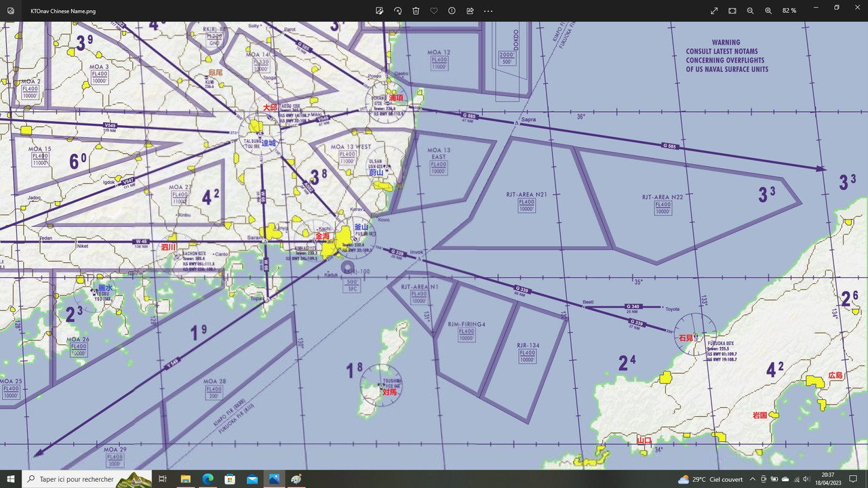Click the 'RJM-FIRING4' area label

[x=467, y=325]
